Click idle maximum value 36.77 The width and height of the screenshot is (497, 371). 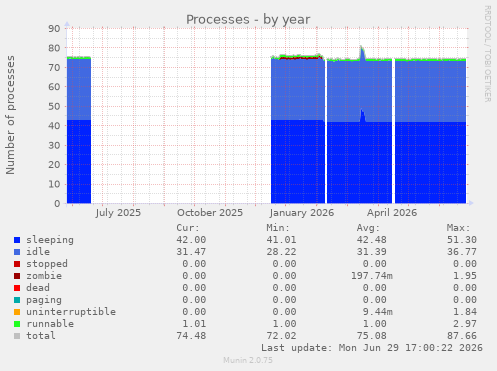pos(462,252)
